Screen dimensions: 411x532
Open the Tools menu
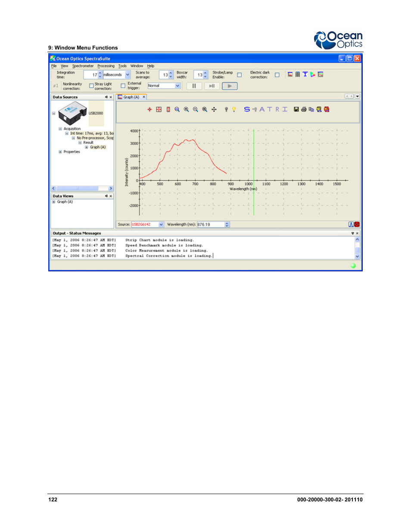(x=123, y=66)
